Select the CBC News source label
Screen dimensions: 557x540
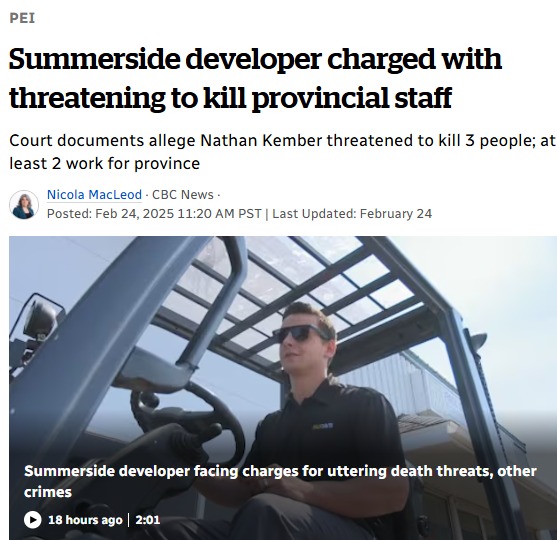[x=183, y=194]
